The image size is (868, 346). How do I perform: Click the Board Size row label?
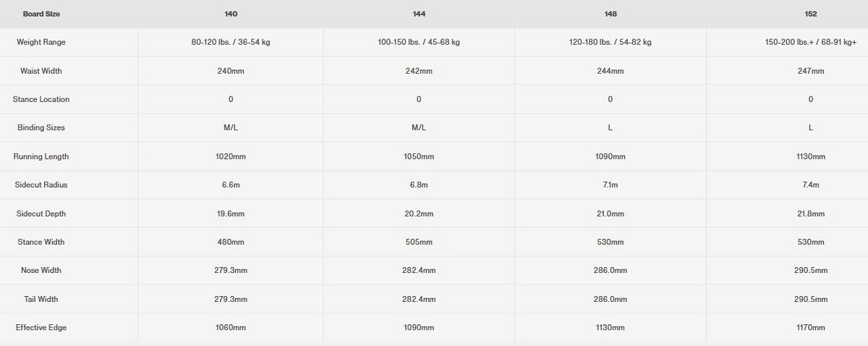(x=41, y=14)
